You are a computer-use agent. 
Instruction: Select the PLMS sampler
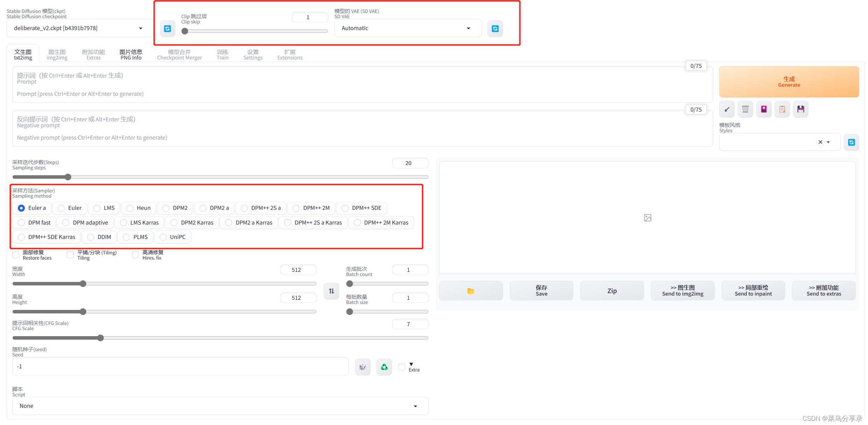click(135, 237)
